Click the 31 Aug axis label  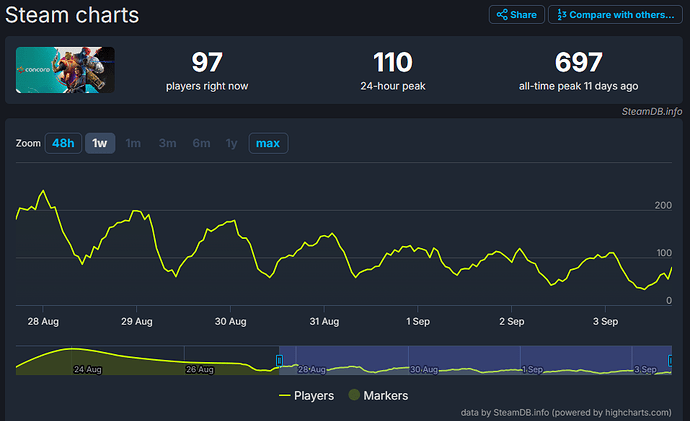tap(324, 321)
